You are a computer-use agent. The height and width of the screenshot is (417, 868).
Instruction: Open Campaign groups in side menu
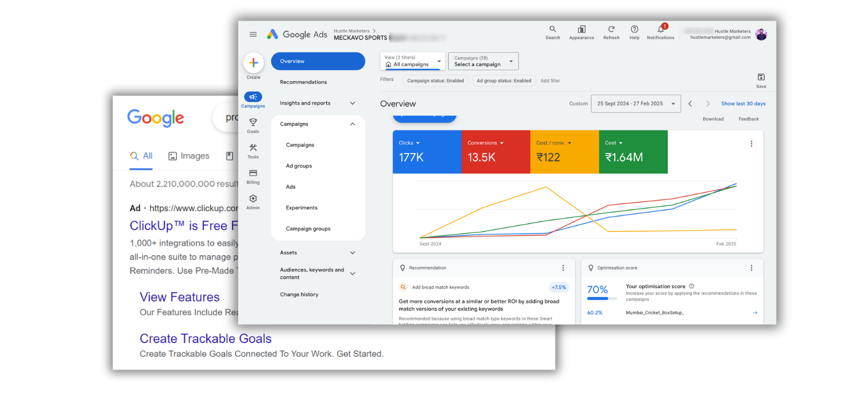(308, 229)
